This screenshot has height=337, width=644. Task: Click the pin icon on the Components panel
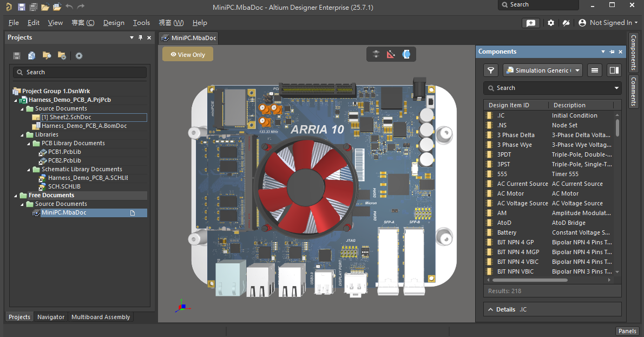tap(612, 52)
